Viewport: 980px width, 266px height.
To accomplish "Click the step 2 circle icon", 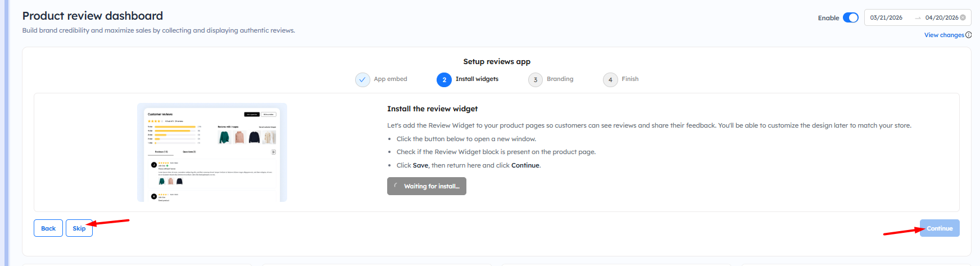I will coord(444,80).
